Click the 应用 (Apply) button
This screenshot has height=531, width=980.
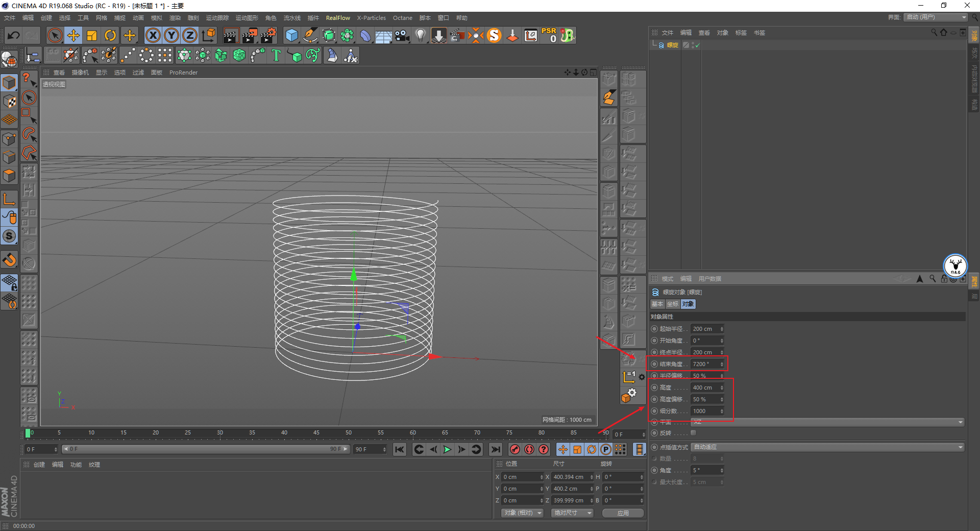(x=623, y=513)
